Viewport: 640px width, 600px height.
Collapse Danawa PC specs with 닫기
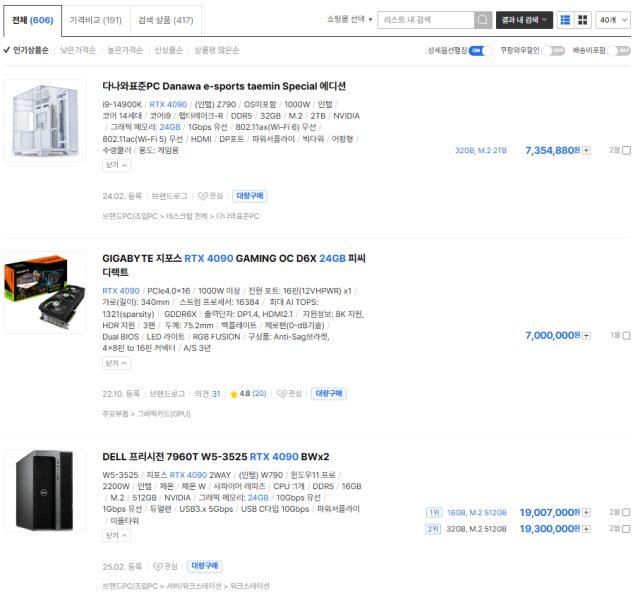[x=116, y=165]
